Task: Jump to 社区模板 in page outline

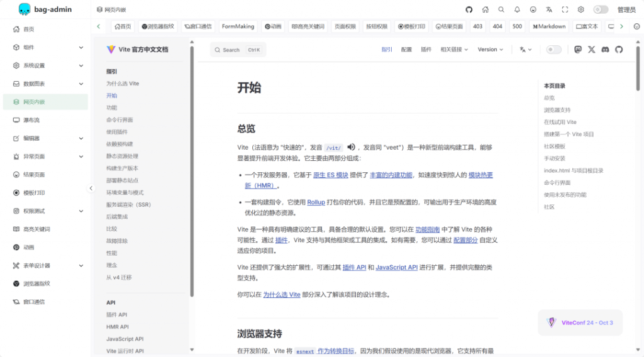Action: pyautogui.click(x=555, y=146)
